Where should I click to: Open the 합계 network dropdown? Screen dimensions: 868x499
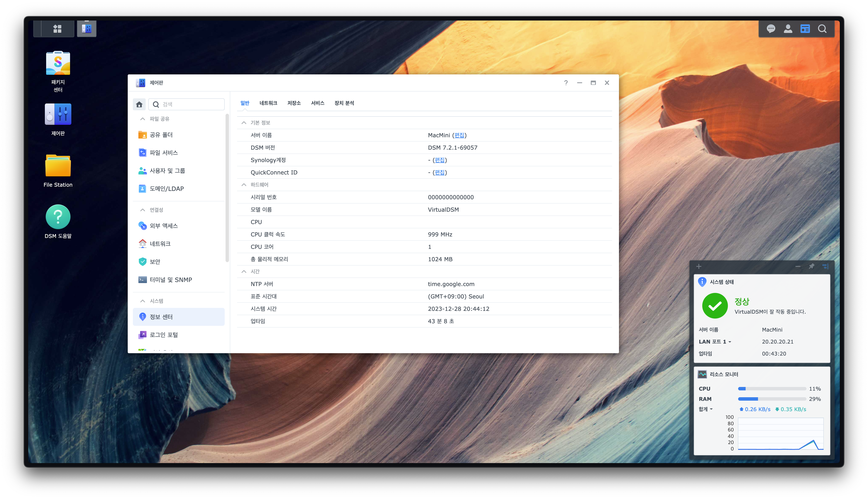coord(706,409)
